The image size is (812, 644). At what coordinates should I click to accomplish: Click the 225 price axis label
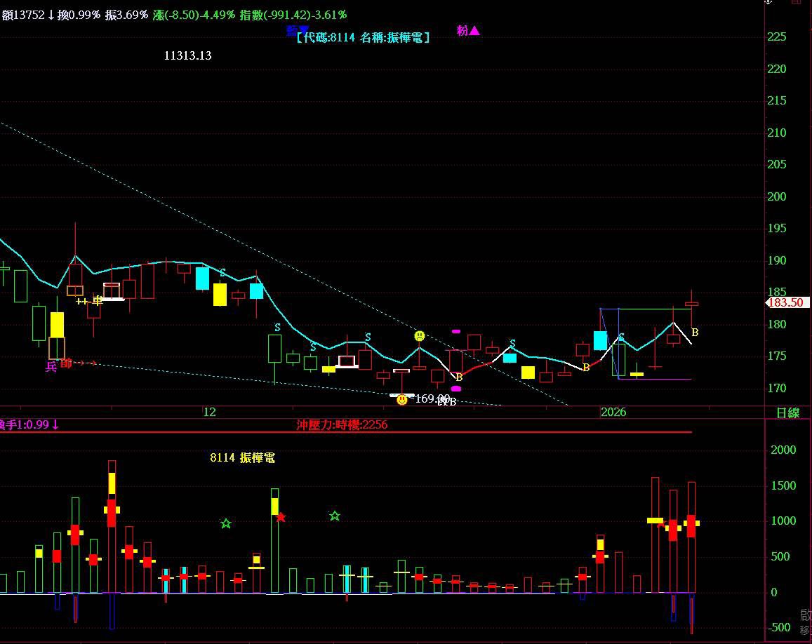[777, 36]
